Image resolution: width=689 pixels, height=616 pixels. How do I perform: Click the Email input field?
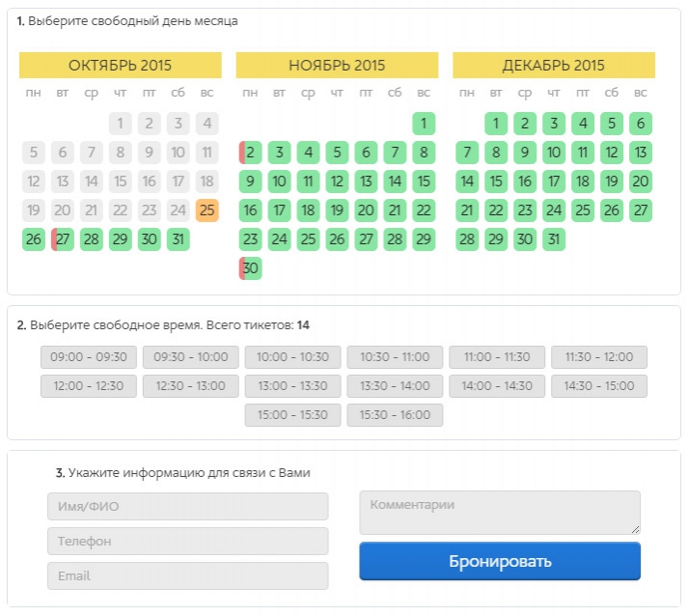(x=188, y=576)
